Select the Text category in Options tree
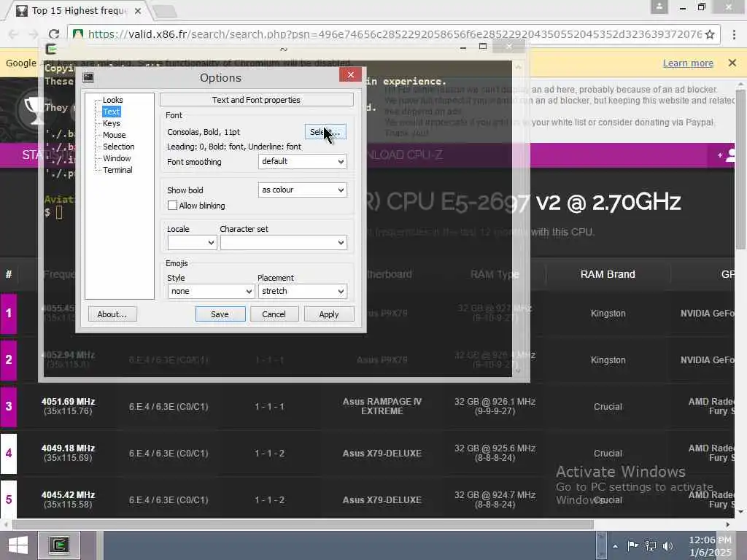Image resolution: width=747 pixels, height=560 pixels. (x=112, y=112)
